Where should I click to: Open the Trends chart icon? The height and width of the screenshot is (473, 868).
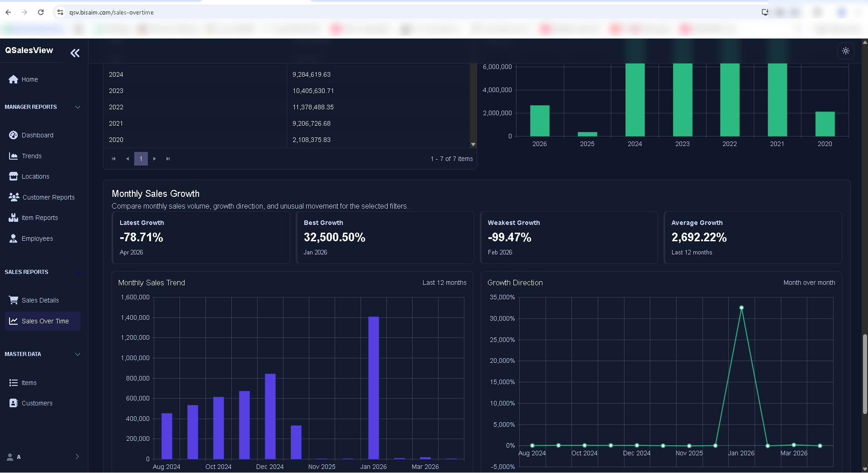pos(14,156)
